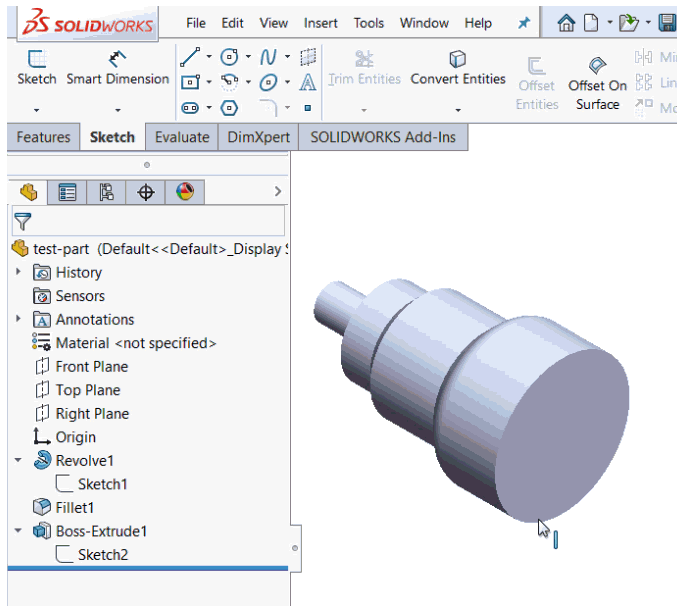The height and width of the screenshot is (612, 684).
Task: Select the Line sketch tool
Action: coord(190,57)
